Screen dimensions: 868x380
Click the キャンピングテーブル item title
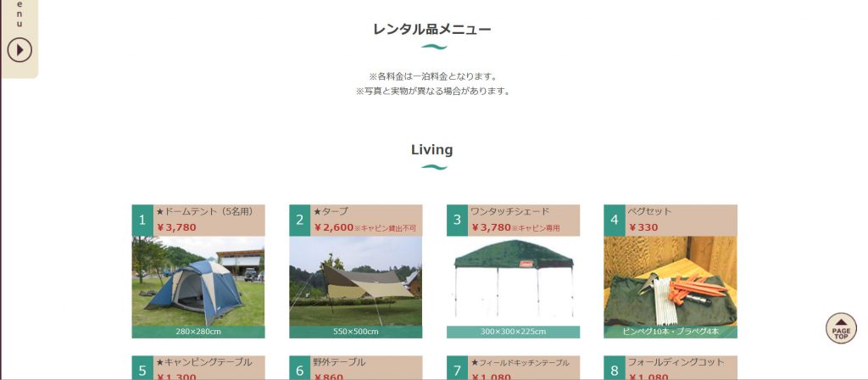pos(204,362)
